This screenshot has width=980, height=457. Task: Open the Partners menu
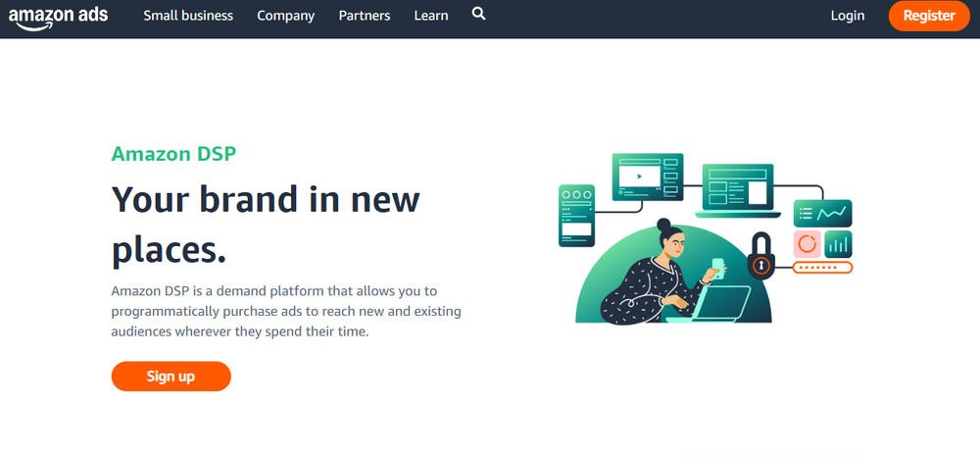(x=365, y=16)
